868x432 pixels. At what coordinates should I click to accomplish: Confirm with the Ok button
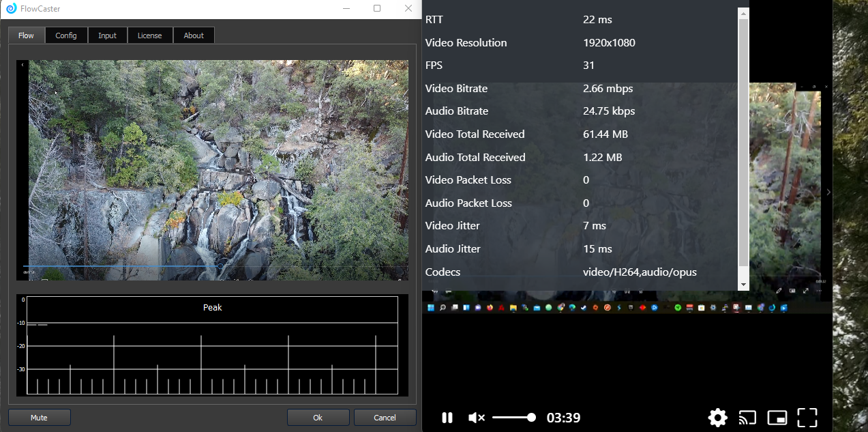pyautogui.click(x=318, y=418)
